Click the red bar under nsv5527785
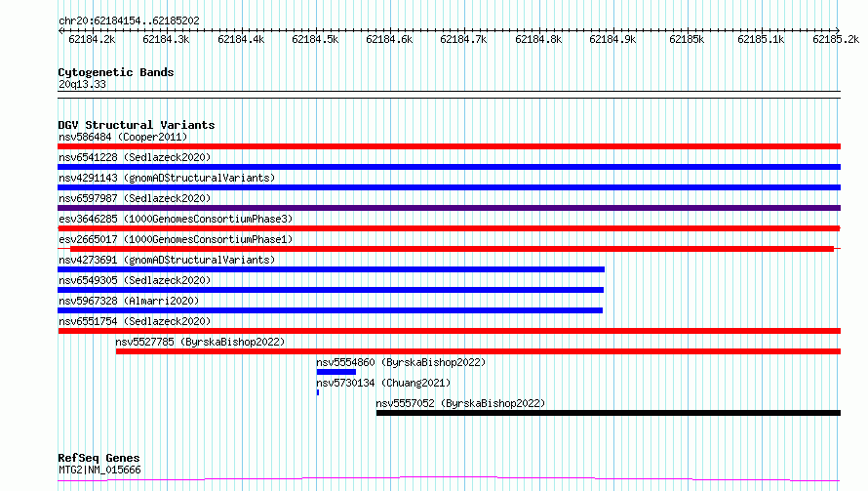Viewport: 868px width, 491px height. [x=478, y=351]
